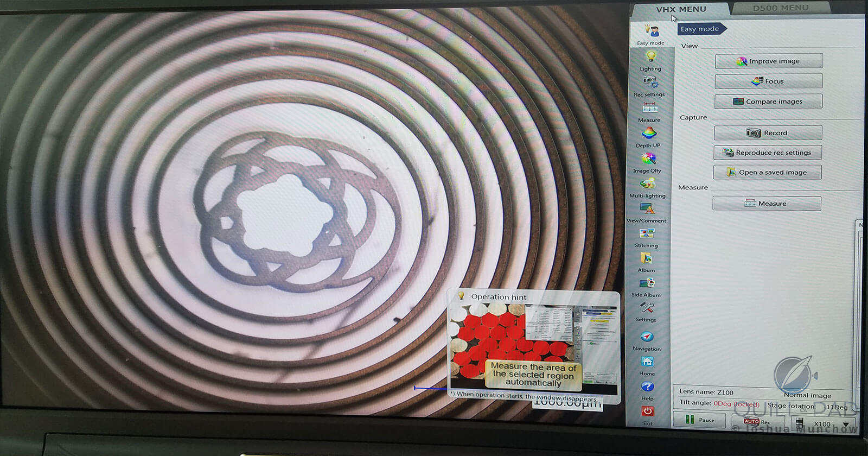Viewport: 868px width, 456px height.
Task: Click Open a saved image button
Action: tap(767, 172)
